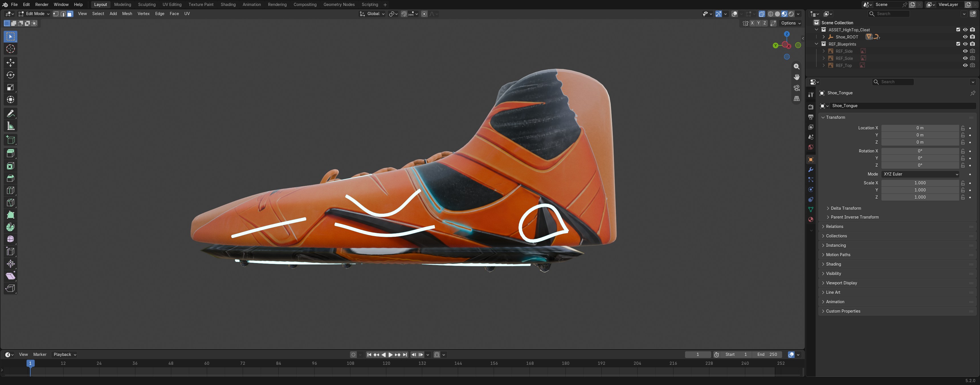Switch to face select mode
The height and width of the screenshot is (385, 980).
coord(70,14)
